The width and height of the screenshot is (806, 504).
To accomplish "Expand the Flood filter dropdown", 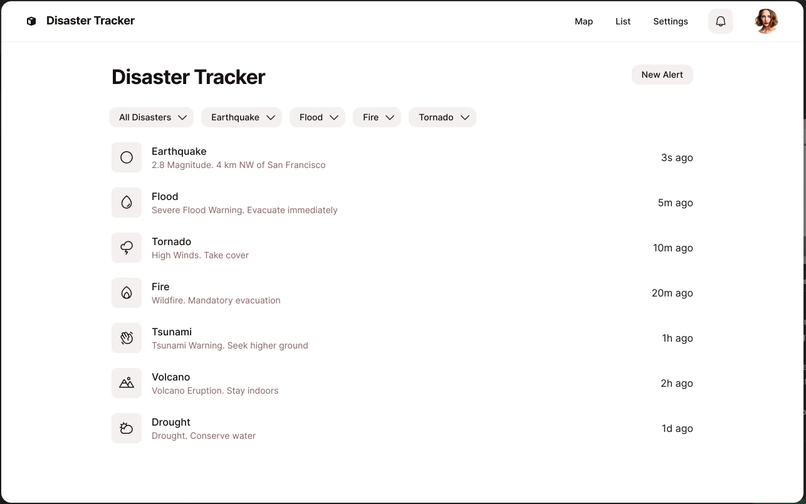I will coord(317,117).
